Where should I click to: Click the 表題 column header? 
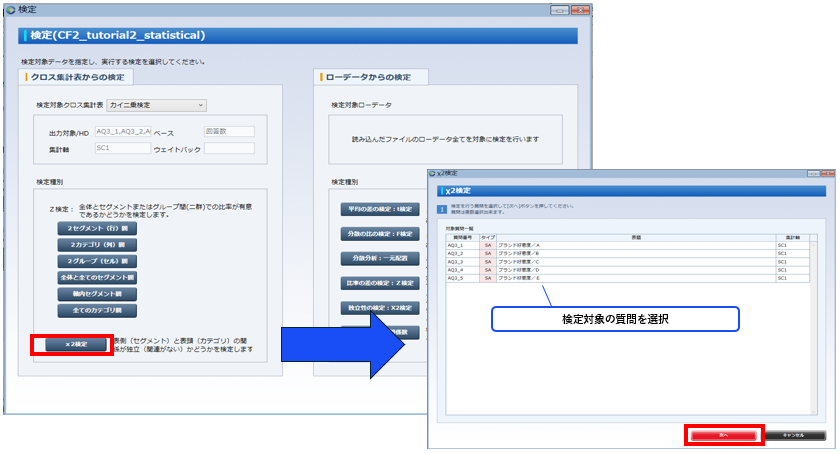(x=636, y=237)
